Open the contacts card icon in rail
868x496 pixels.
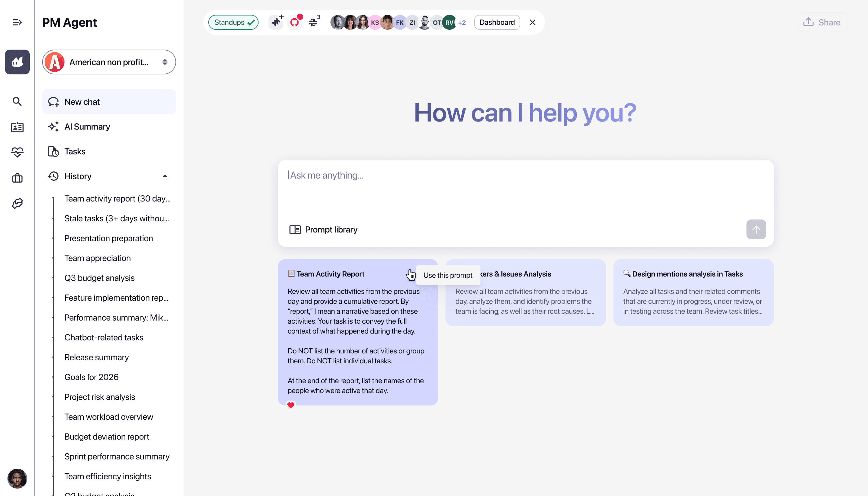pos(17,127)
